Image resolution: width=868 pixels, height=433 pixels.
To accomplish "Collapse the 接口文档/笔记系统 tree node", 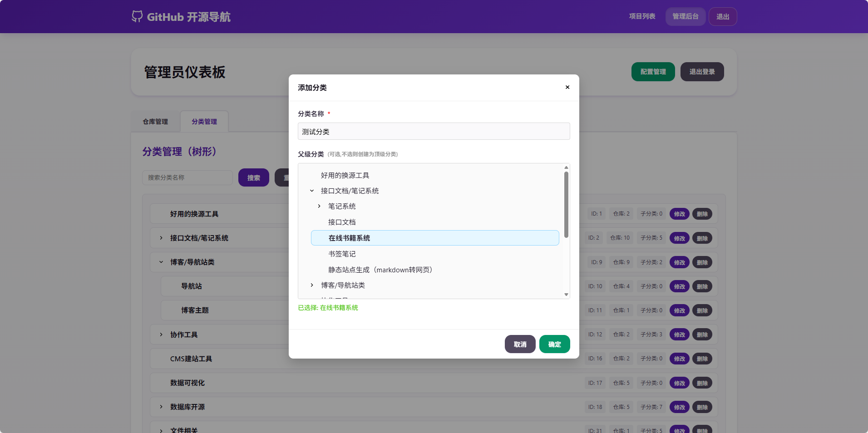I will 312,191.
